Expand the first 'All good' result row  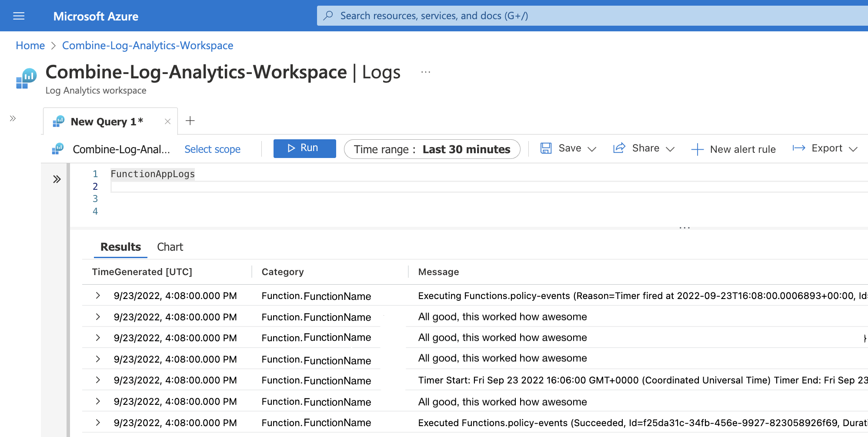point(98,317)
